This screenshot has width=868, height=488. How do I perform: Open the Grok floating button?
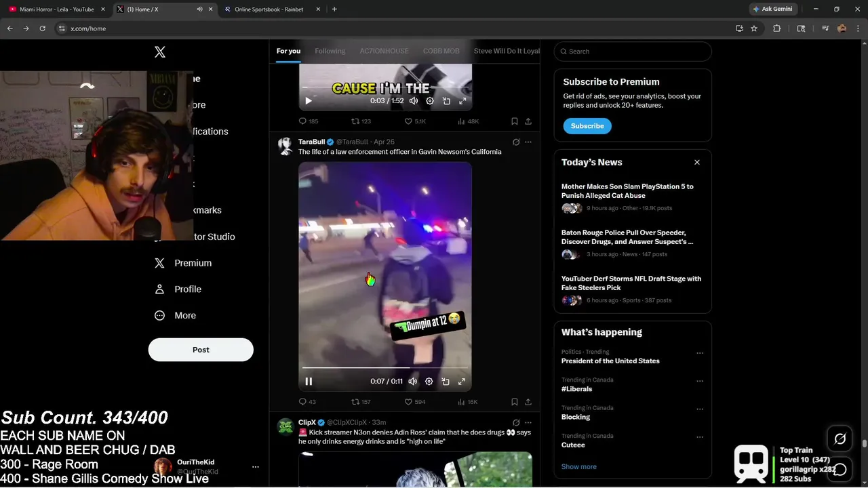pyautogui.click(x=840, y=439)
